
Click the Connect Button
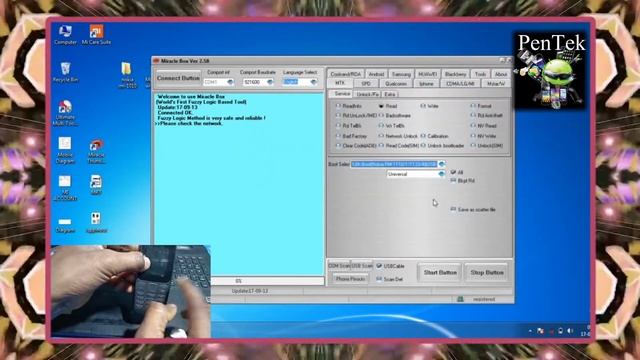(178, 78)
